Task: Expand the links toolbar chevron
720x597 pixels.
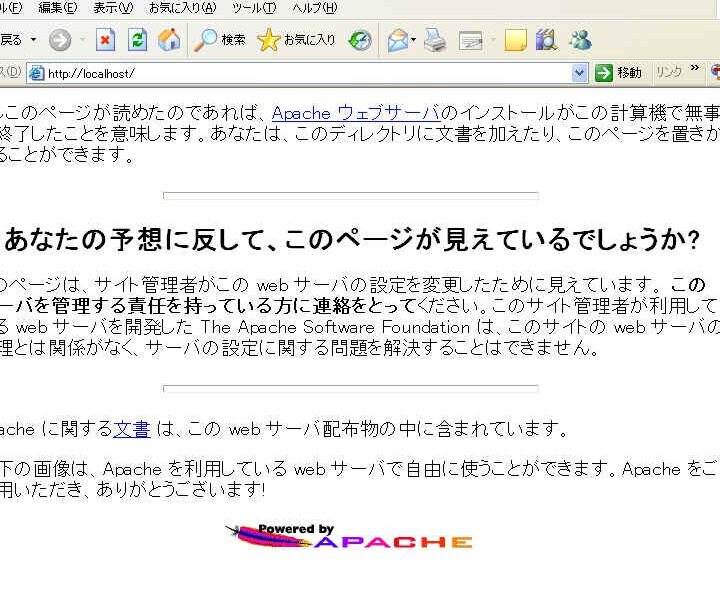Action: click(695, 71)
